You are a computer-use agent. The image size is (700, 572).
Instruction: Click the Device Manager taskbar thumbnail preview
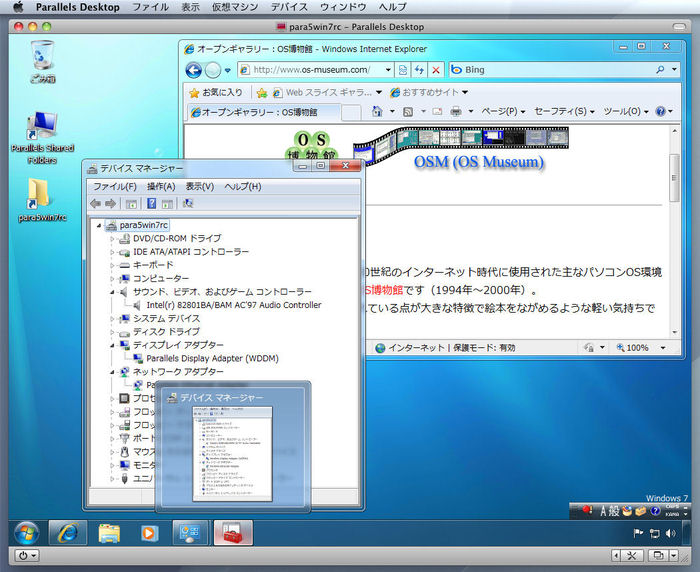click(232, 447)
